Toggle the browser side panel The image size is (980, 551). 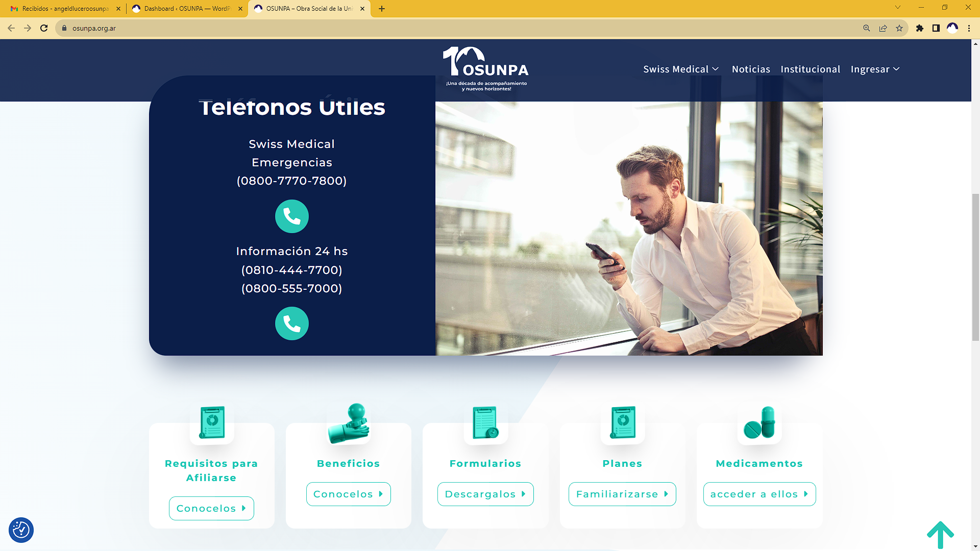click(936, 28)
